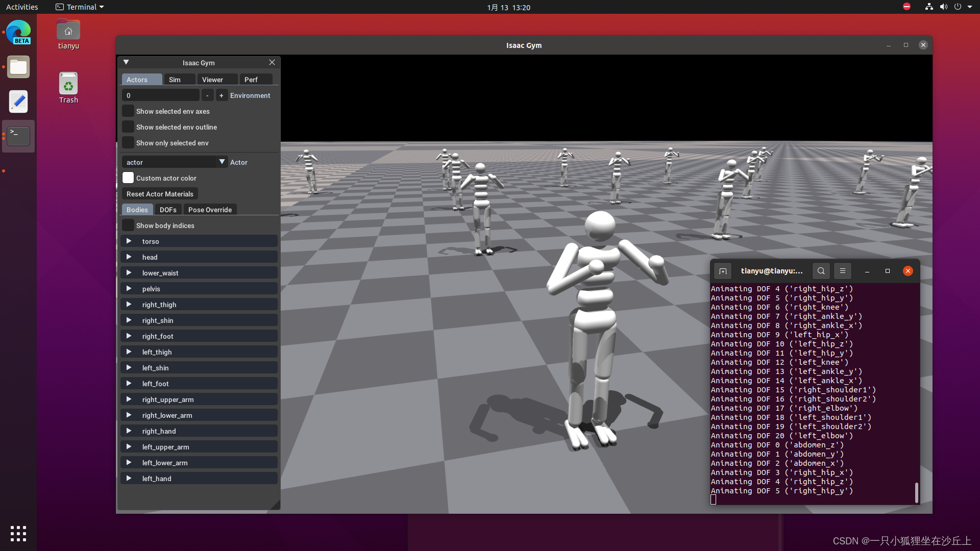
Task: Launch the text editor from dock
Action: click(18, 102)
